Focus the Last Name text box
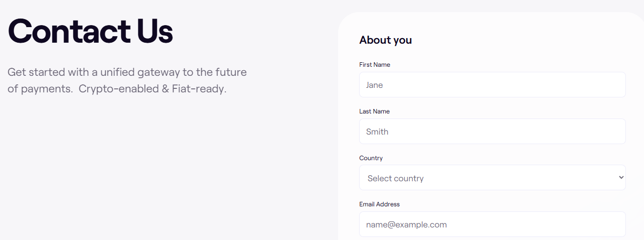644x240 pixels. pos(492,132)
